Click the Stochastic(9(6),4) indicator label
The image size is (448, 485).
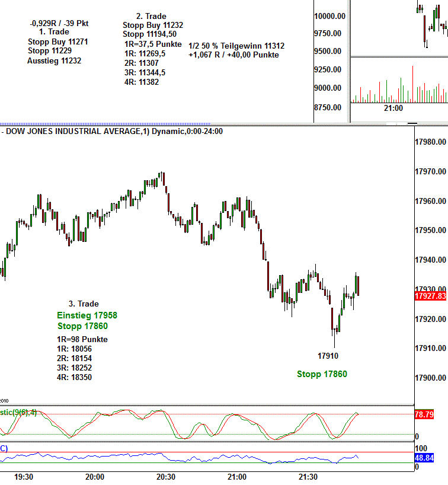18,412
